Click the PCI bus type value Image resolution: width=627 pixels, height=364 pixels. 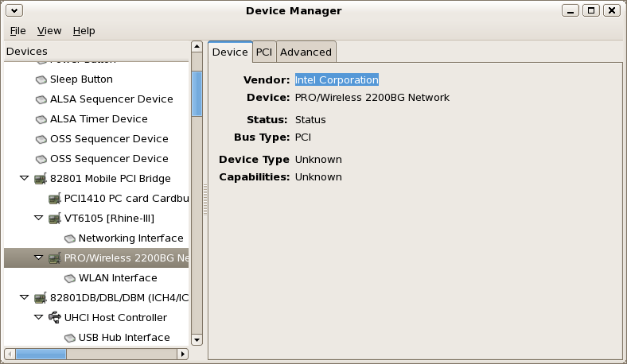303,137
